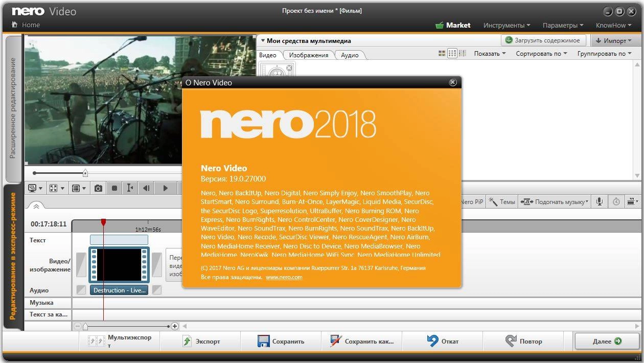Click the Мультиэкспорт button
Viewport: 644px width, 363px height.
pyautogui.click(x=120, y=341)
